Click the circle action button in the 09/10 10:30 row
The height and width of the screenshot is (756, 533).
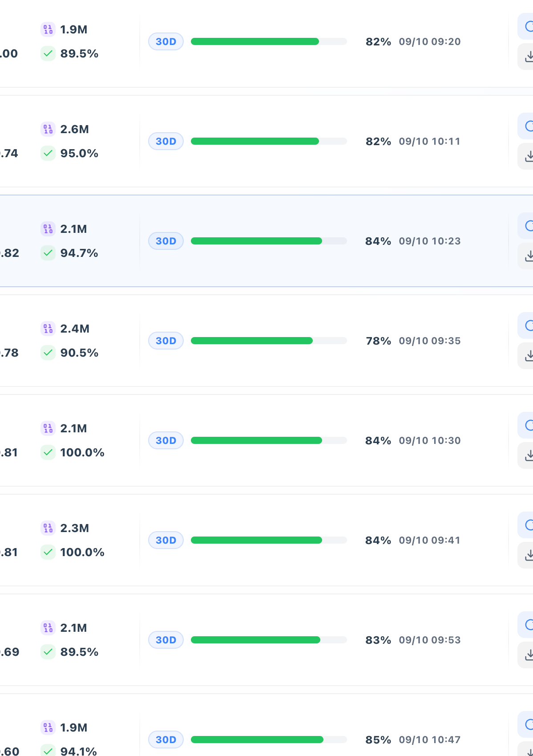(527, 425)
